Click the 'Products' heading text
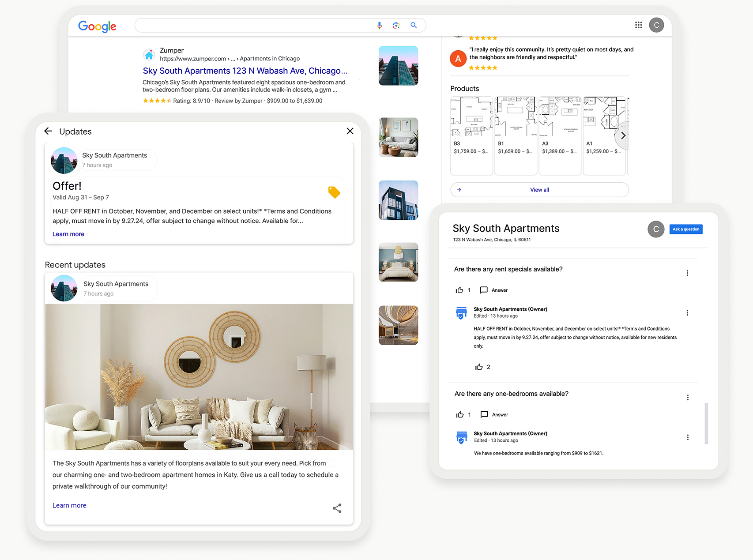 (464, 88)
